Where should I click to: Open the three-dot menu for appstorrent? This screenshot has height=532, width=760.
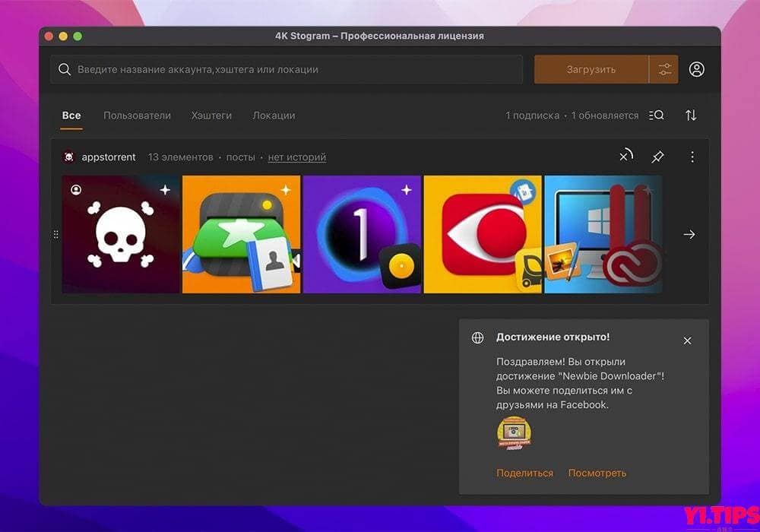click(692, 157)
